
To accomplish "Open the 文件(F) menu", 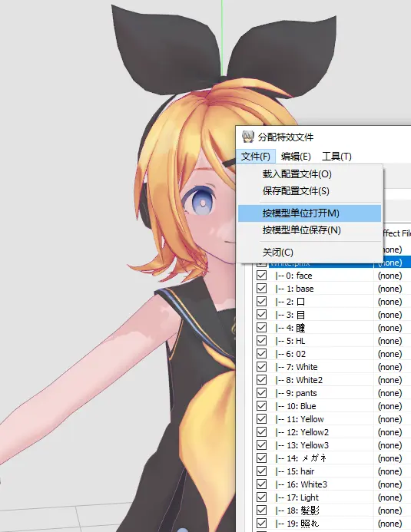I will click(x=256, y=157).
